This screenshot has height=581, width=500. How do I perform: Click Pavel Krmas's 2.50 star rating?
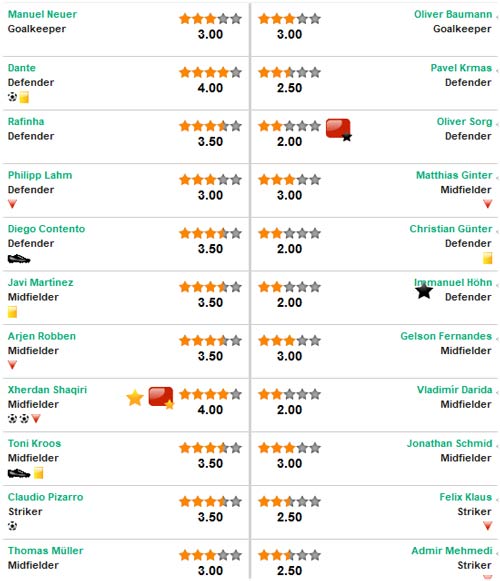click(x=289, y=72)
